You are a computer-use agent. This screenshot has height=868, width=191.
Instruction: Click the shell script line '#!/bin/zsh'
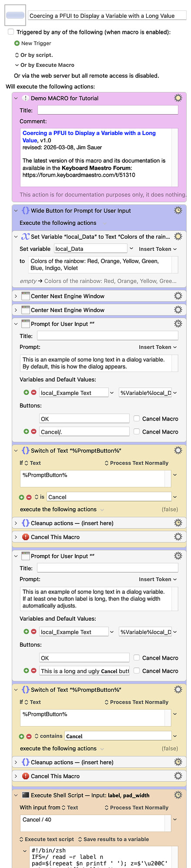click(48, 851)
